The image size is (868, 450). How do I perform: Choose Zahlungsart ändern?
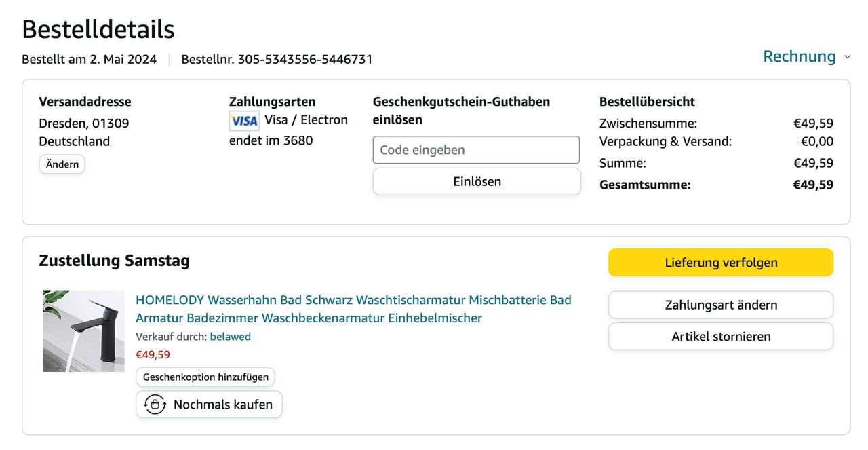pos(720,305)
